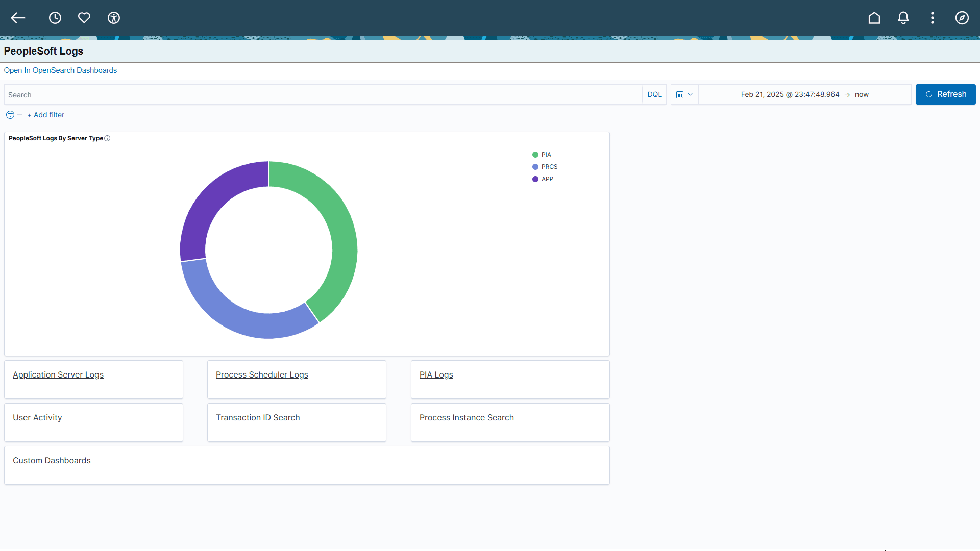Go back using the left arrow icon

click(x=18, y=18)
